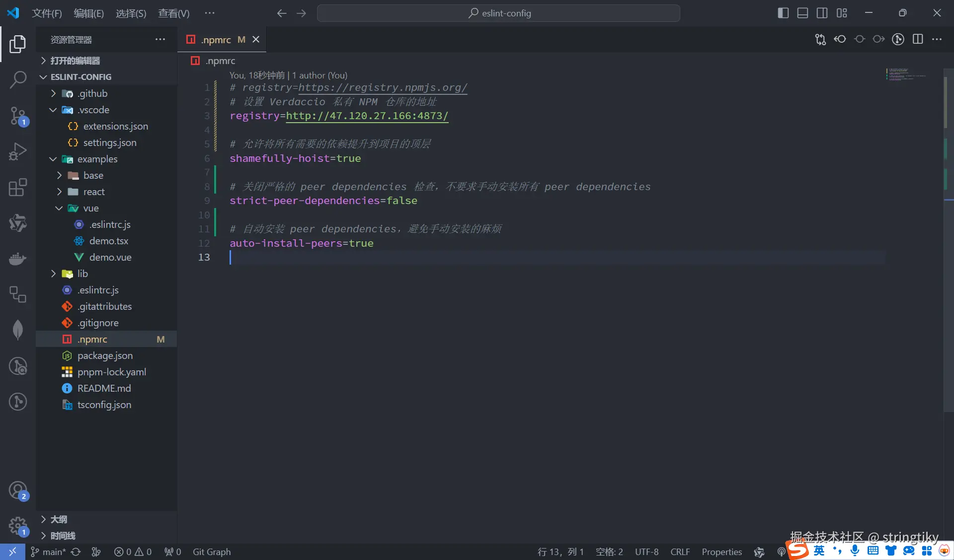Open the 编辑(E) menu
The width and height of the screenshot is (954, 560).
point(88,13)
